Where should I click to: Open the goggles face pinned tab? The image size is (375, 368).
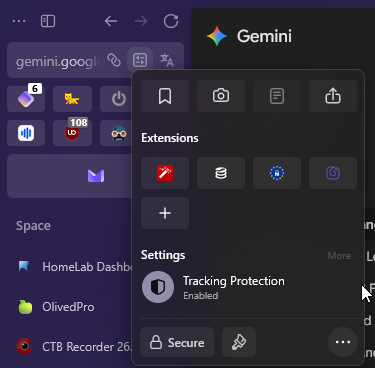(118, 133)
